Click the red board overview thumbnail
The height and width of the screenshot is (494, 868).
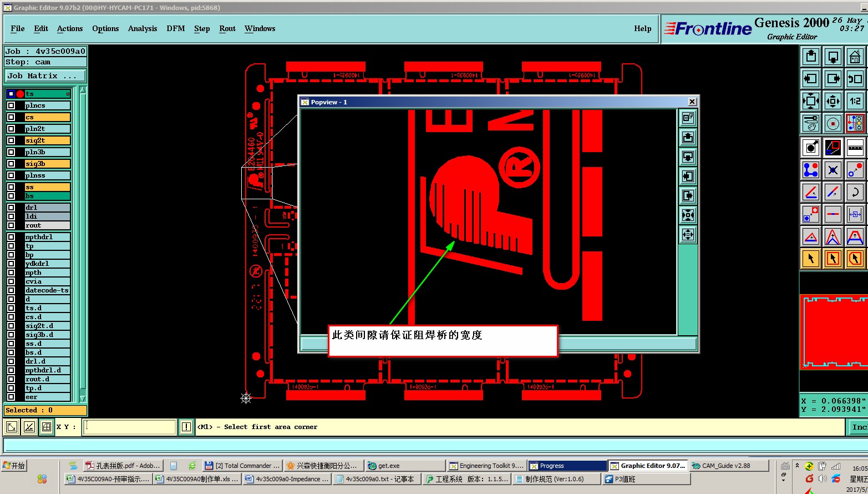(834, 331)
